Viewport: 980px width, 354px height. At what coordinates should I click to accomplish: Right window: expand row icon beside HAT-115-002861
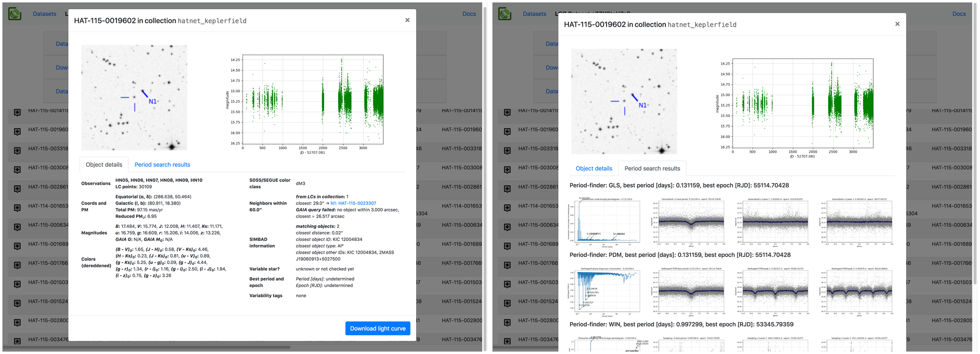click(507, 189)
